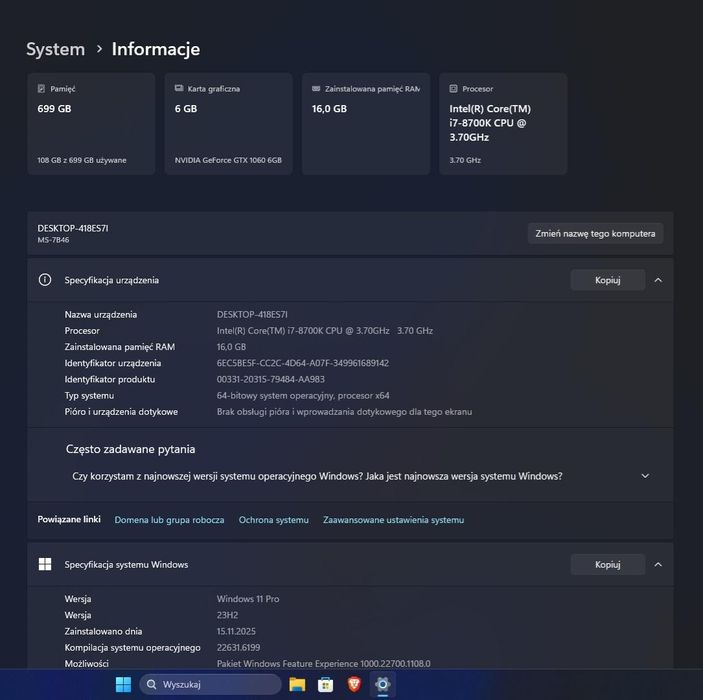Click device name value DESKTOP-418ES7I in specs
The image size is (703, 700).
click(252, 314)
